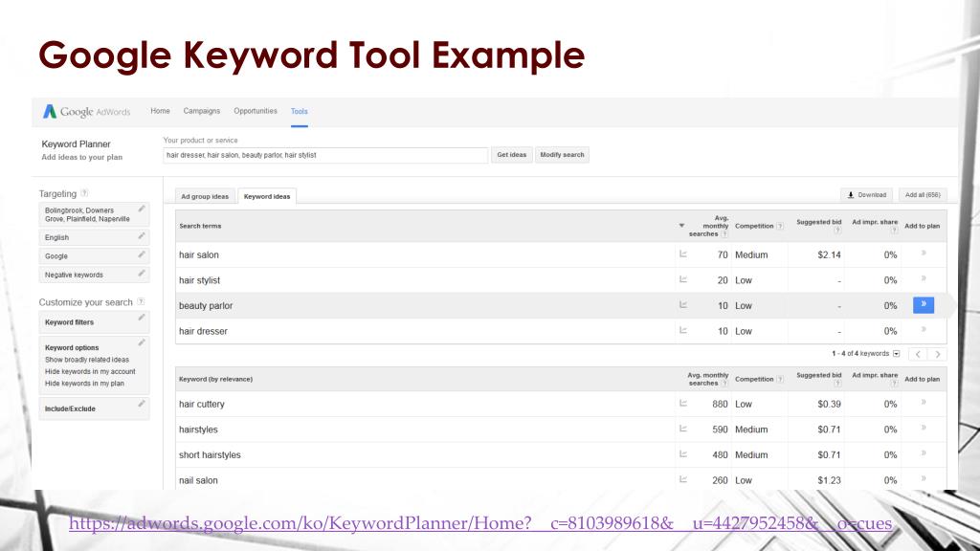Click the hair salon search term
The image size is (980, 551).
(x=199, y=254)
